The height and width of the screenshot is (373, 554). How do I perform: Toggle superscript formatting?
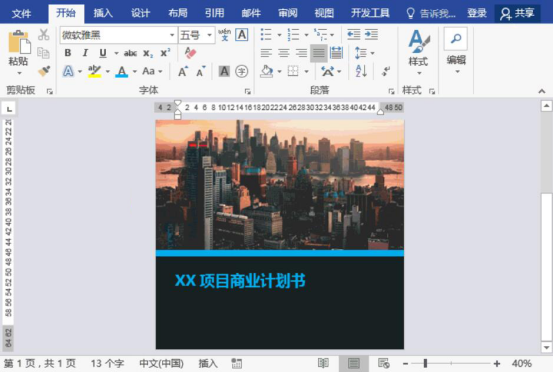tap(165, 53)
